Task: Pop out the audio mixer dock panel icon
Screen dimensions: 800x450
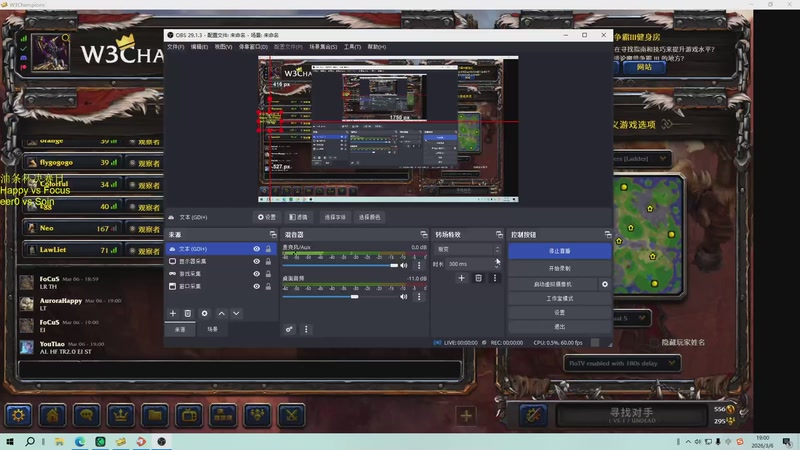Action: tap(423, 234)
